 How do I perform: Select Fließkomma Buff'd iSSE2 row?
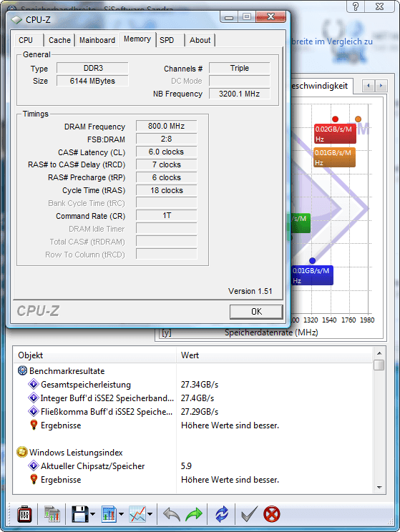[193, 412]
